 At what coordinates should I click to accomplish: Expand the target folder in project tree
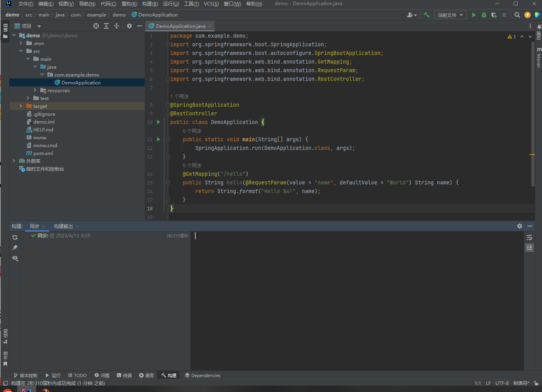coord(21,106)
